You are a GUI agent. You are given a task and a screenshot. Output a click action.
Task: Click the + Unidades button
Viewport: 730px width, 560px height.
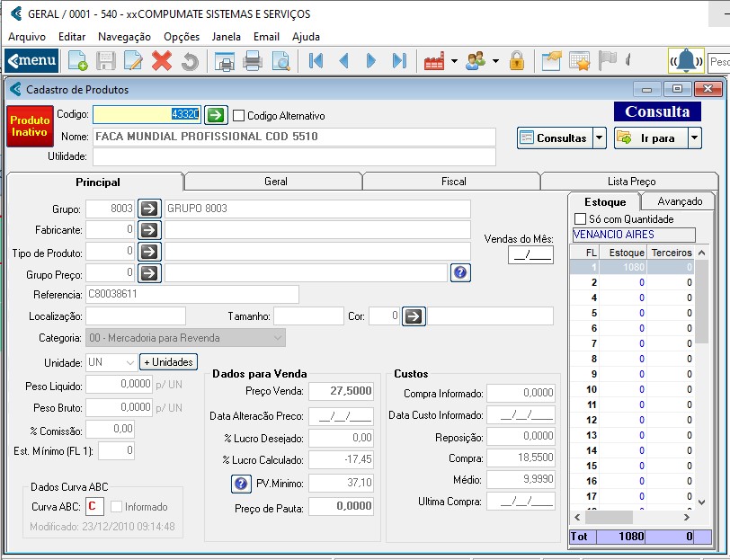168,362
